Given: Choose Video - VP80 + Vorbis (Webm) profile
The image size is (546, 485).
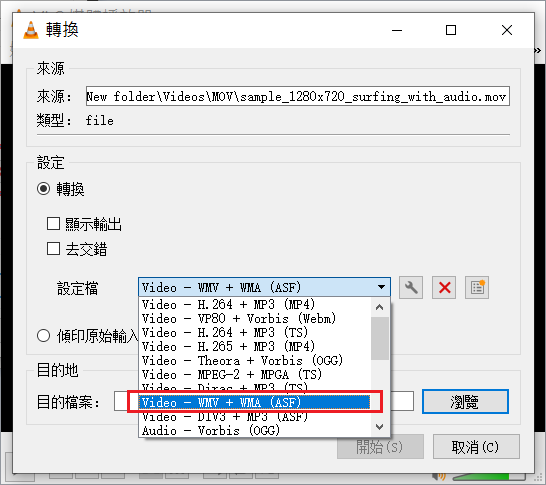Looking at the screenshot, I should 255,318.
